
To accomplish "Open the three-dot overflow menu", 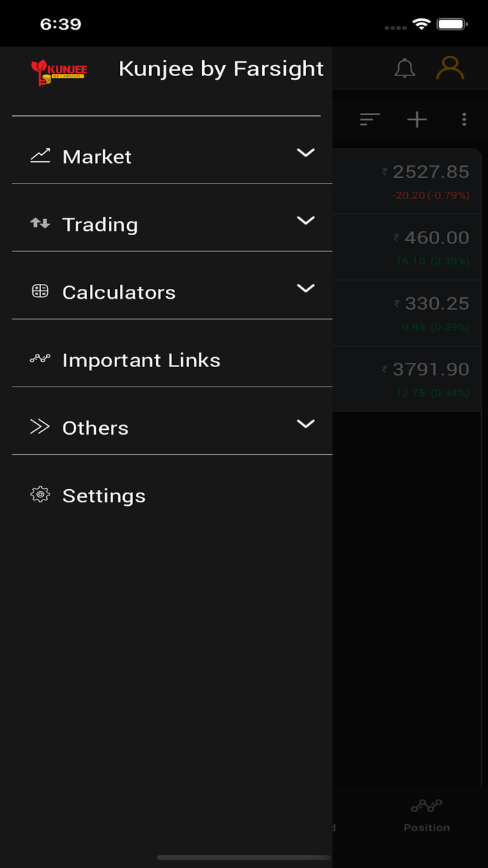I will click(x=464, y=119).
